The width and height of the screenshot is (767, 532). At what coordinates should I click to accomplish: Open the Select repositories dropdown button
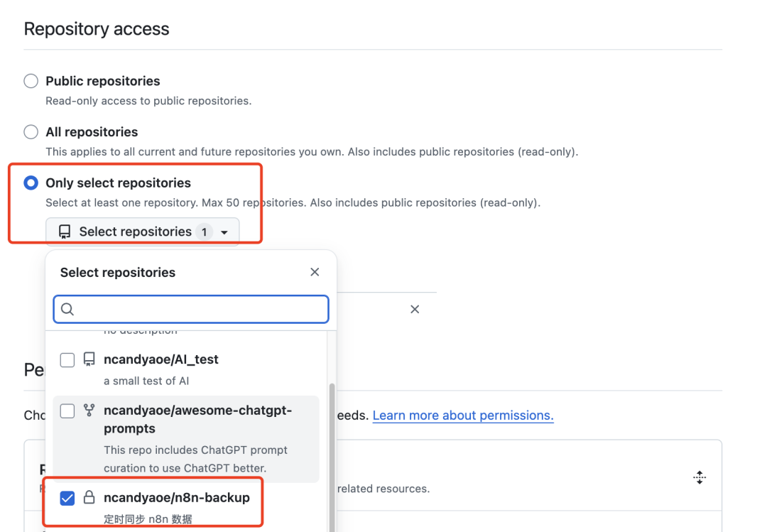coord(142,232)
